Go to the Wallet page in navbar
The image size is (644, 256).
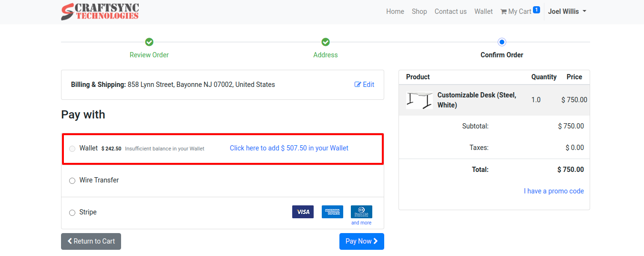click(483, 11)
